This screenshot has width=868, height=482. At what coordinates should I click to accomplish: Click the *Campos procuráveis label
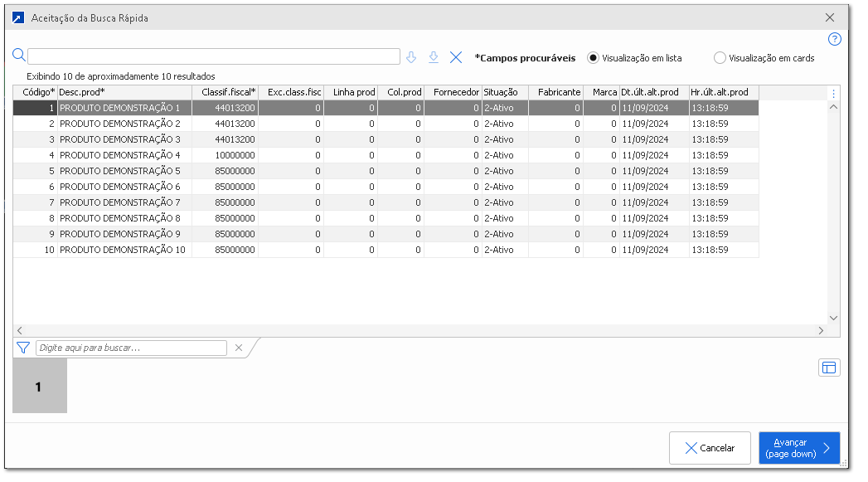(x=525, y=58)
